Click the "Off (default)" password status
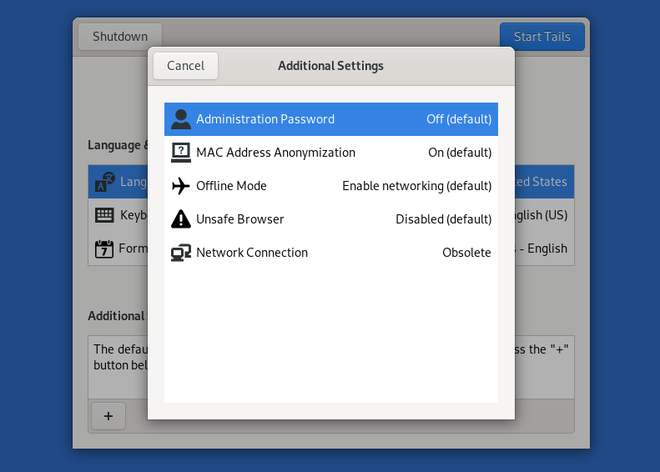660x472 pixels. [x=459, y=119]
